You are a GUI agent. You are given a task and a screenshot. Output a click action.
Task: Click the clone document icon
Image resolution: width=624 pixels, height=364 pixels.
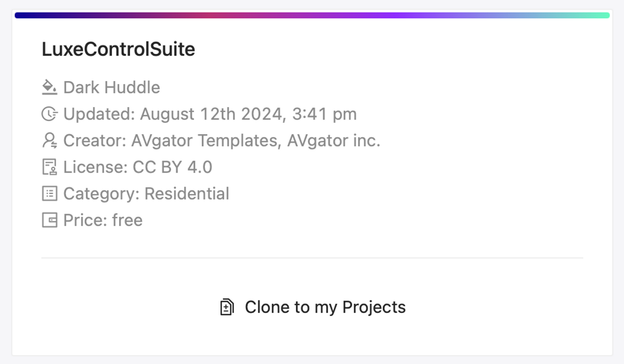[227, 307]
